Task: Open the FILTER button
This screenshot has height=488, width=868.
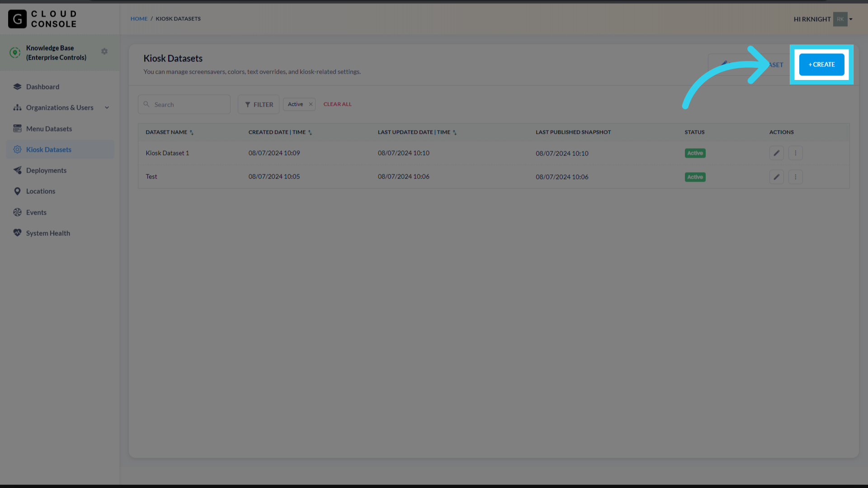Action: tap(259, 104)
